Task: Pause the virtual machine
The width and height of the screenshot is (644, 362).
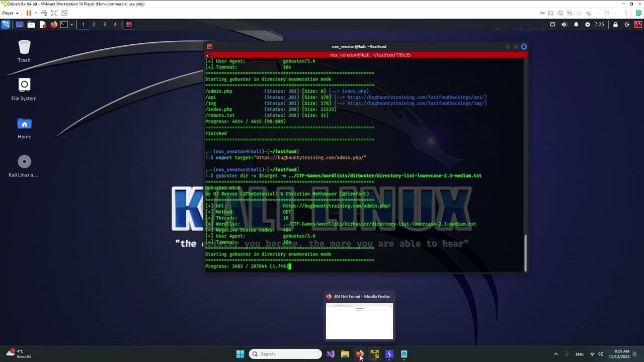Action: click(x=29, y=13)
